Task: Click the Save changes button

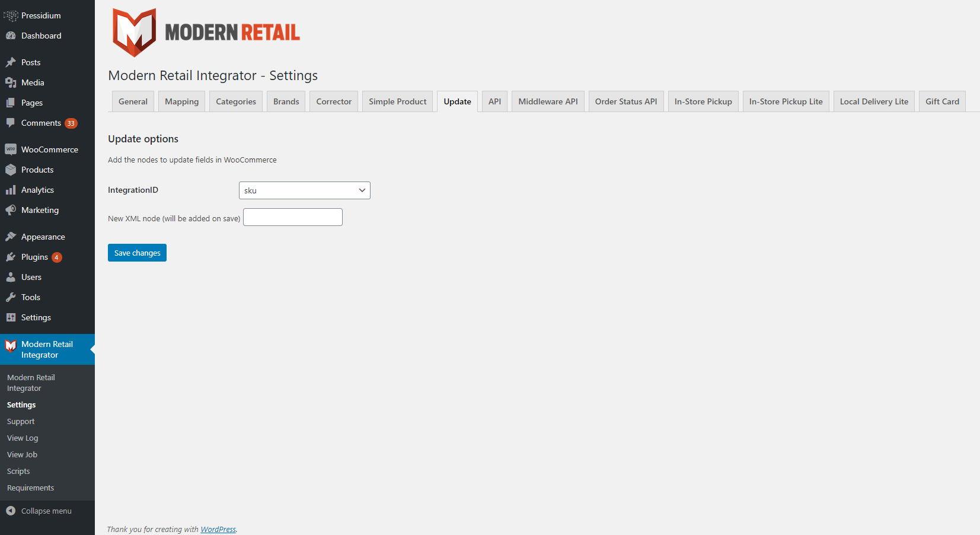Action: click(x=137, y=253)
